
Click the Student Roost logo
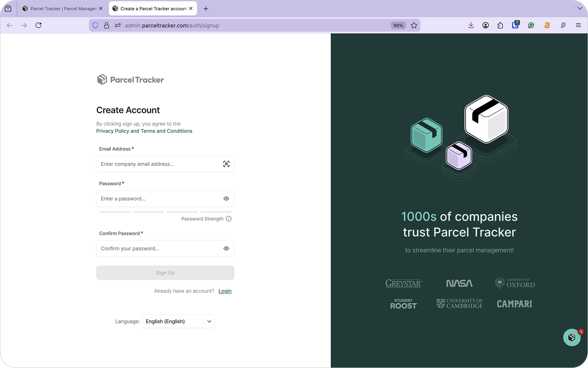404,304
